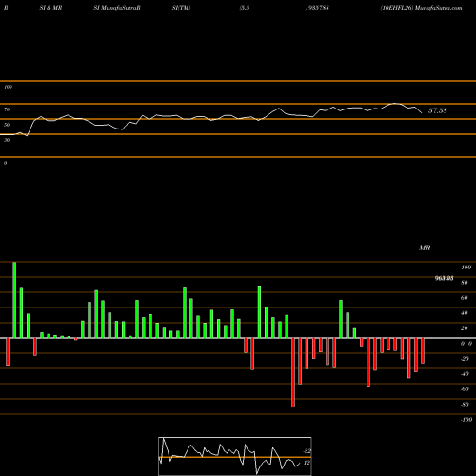Click the deepest red MR bar
476x476 pixels.
(x=293, y=372)
